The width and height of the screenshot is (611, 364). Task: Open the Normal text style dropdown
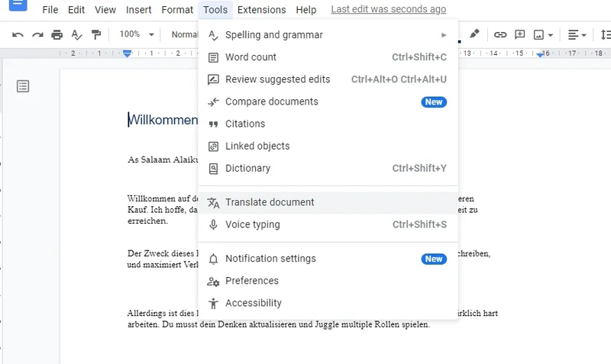(x=185, y=34)
